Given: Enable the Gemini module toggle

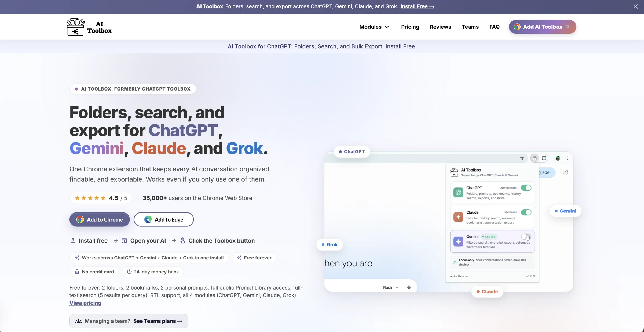Looking at the screenshot, I should pos(526,237).
